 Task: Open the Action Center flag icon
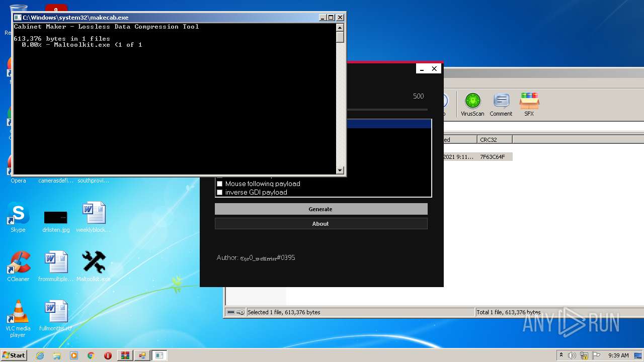[595, 355]
